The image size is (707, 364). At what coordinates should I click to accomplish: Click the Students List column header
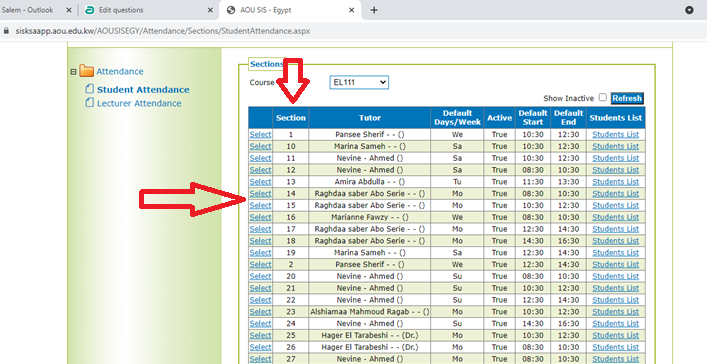pyautogui.click(x=615, y=118)
